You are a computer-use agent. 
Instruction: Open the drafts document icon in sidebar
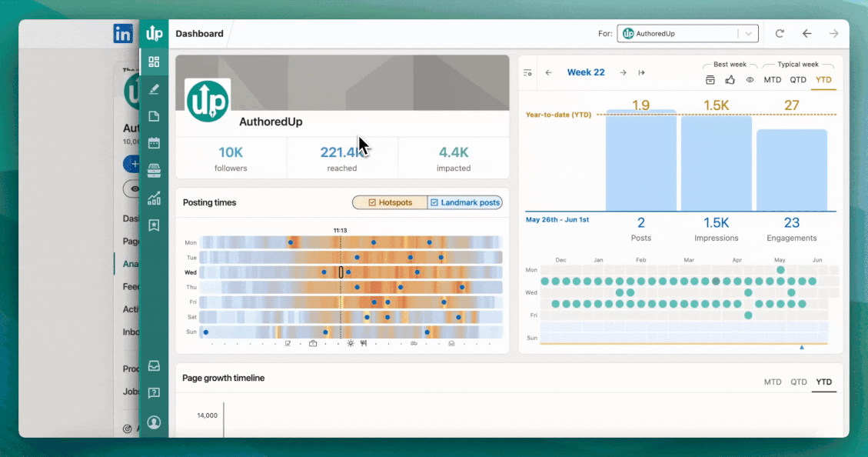point(154,115)
